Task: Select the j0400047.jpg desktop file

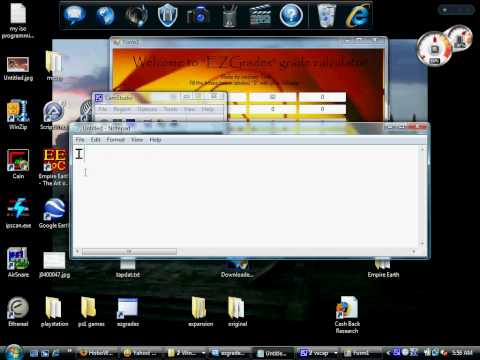Action: (x=54, y=265)
